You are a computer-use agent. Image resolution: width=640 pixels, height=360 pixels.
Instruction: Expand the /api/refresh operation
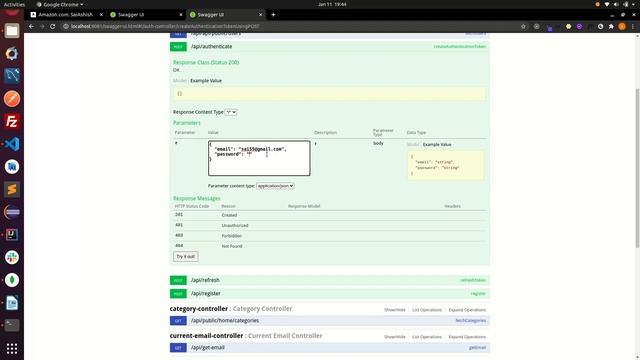click(x=205, y=280)
